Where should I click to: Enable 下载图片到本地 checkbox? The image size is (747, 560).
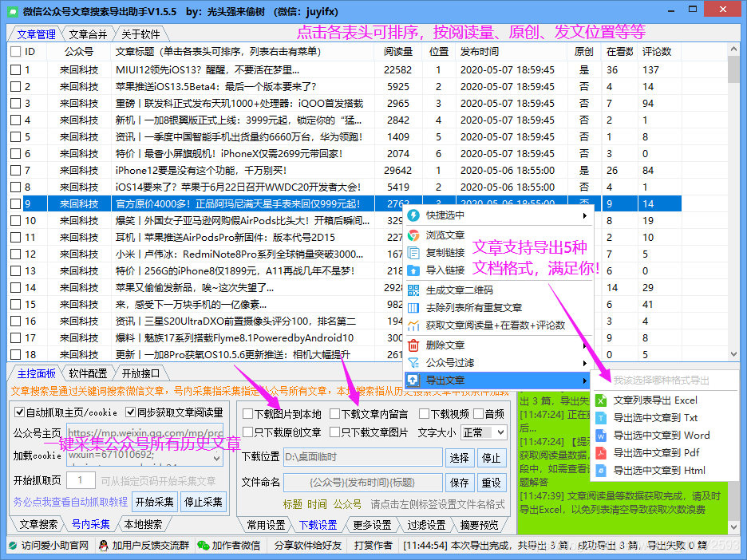pos(247,414)
